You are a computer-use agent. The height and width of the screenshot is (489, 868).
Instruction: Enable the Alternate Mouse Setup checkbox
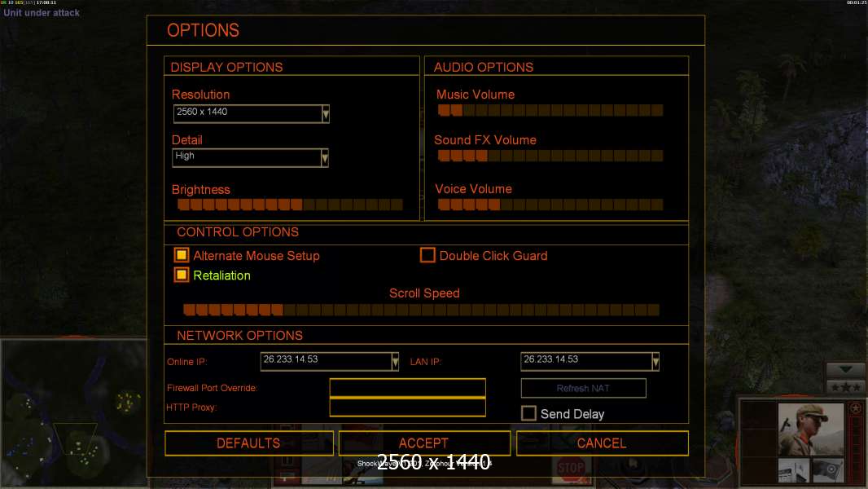pos(181,255)
